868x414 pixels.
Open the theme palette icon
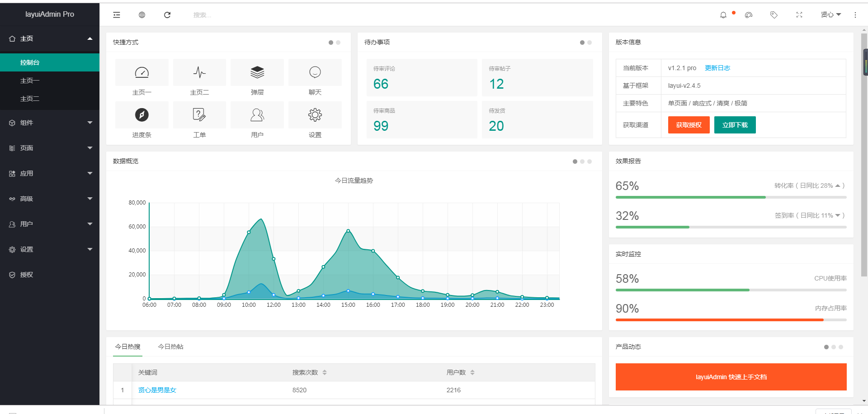coord(749,15)
